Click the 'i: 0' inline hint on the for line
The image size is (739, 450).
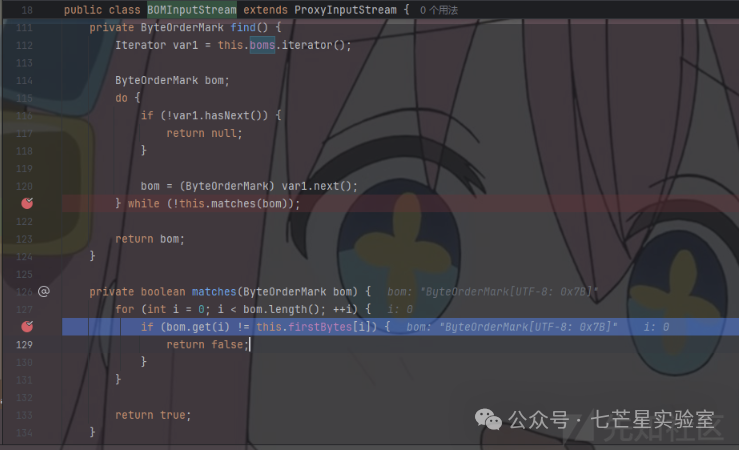click(x=400, y=309)
